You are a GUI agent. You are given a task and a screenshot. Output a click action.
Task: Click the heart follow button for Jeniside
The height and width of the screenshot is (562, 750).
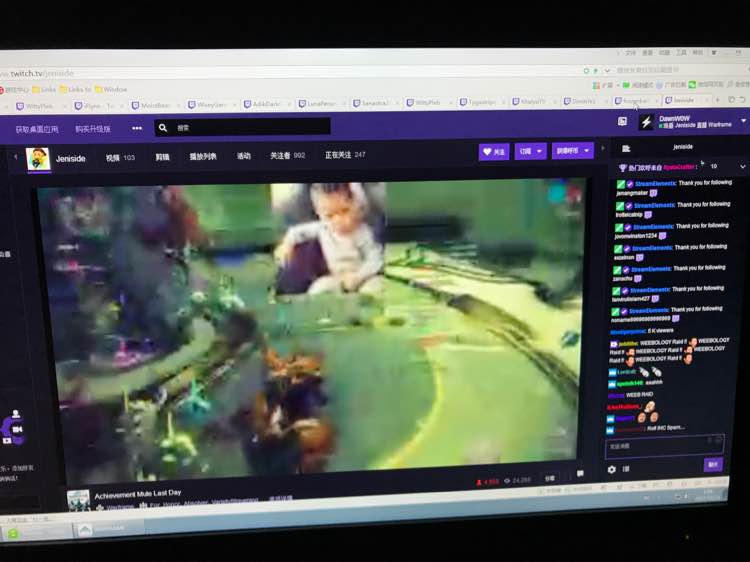494,152
